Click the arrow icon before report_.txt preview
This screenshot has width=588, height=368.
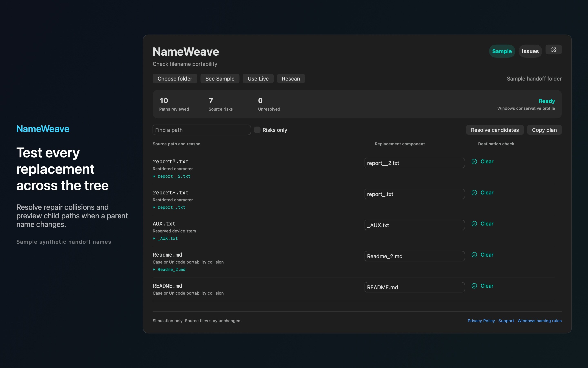(x=154, y=207)
